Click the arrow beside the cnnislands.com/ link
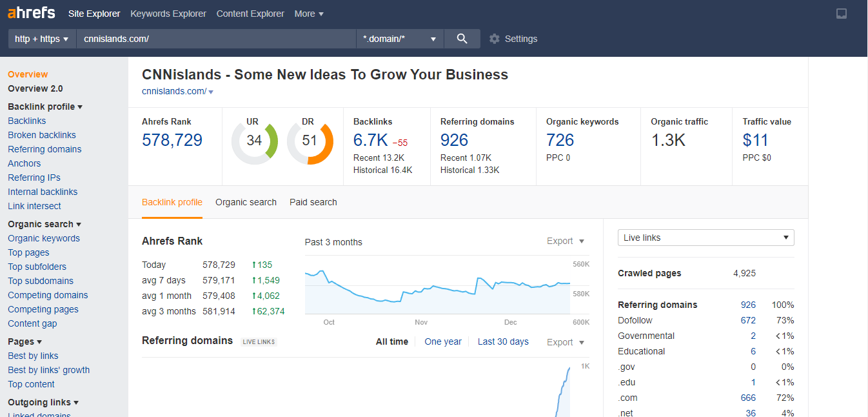The image size is (868, 417). point(211,92)
